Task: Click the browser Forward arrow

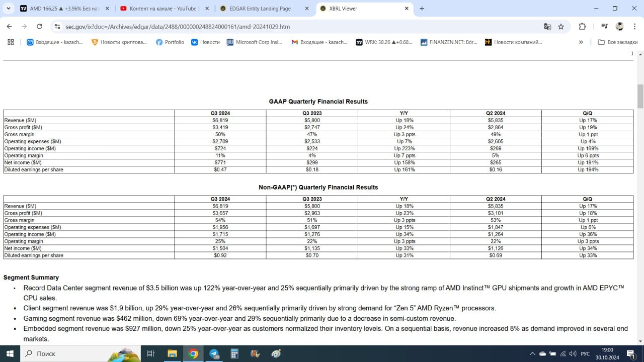Action: tap(24, 27)
